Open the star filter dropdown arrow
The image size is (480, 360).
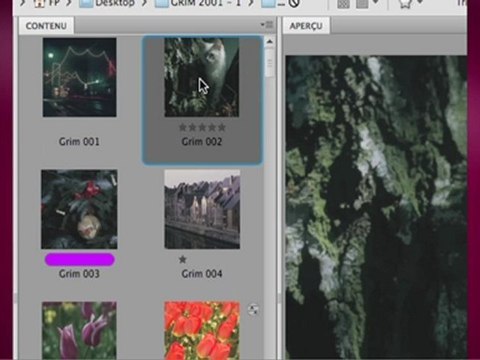(x=420, y=3)
